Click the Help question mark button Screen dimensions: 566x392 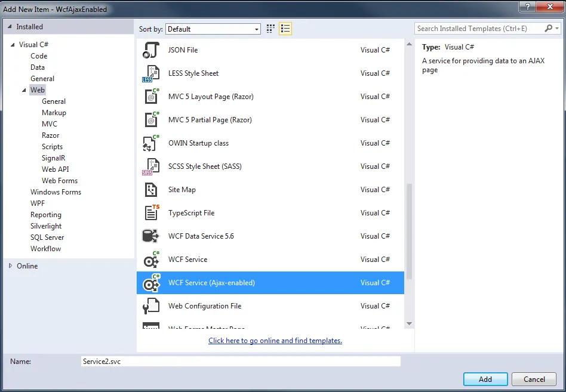(x=528, y=7)
